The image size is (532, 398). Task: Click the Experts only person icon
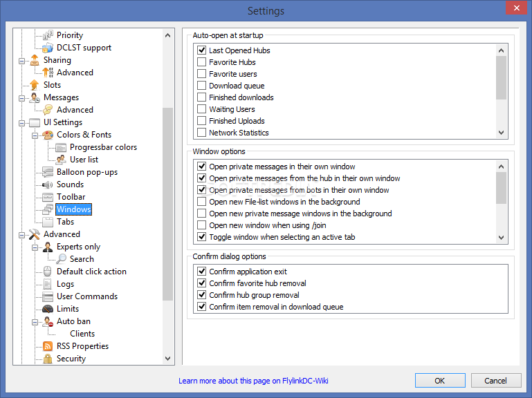tap(48, 247)
